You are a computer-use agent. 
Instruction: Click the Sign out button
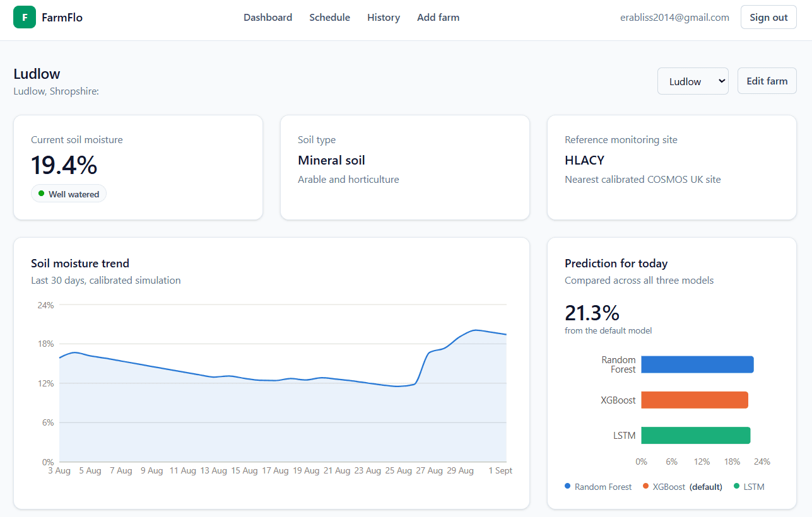point(768,18)
